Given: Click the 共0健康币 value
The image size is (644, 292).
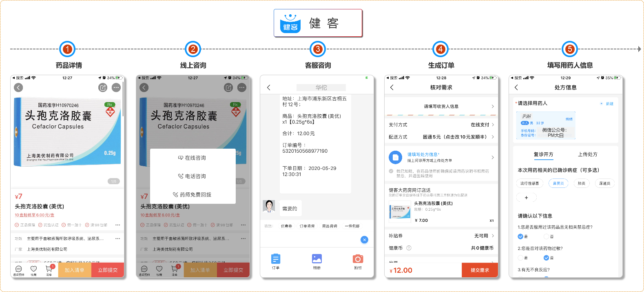Looking at the screenshot, I should point(482,248).
